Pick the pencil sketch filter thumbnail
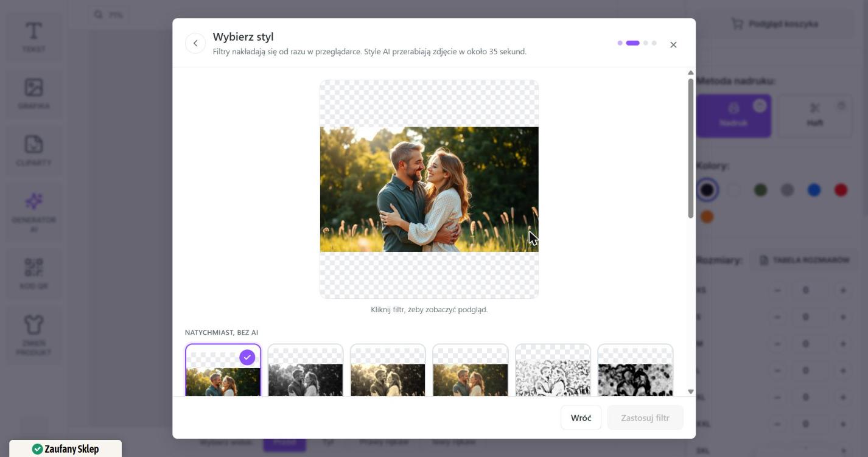The height and width of the screenshot is (457, 868). (553, 371)
